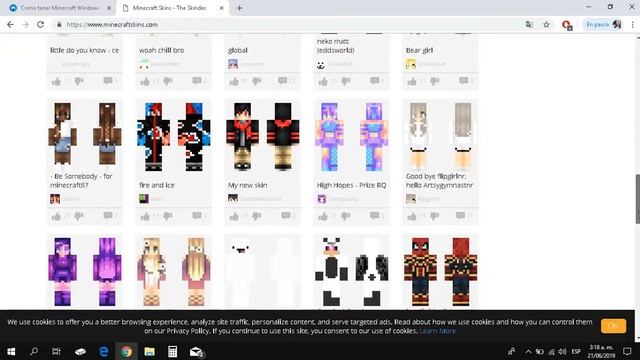Open the Chrome menu with three dots

tap(633, 24)
